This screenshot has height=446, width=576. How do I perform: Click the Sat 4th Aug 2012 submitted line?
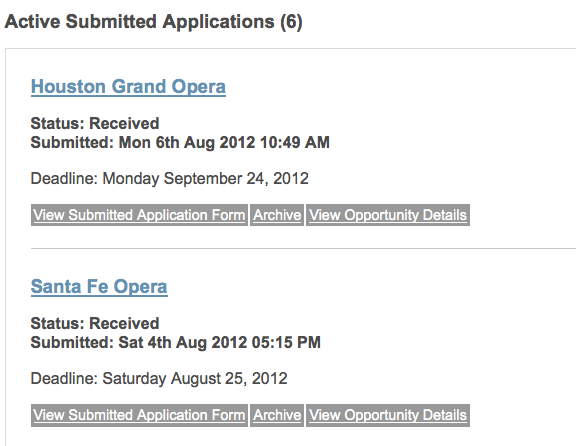176,342
